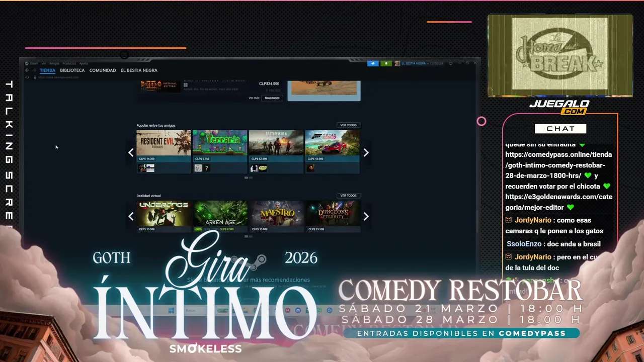Click the CLP$ 5.750 price under Terraria

(202, 159)
